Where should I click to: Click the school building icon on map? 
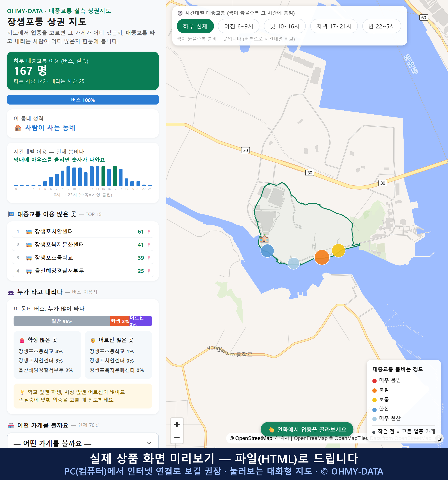pos(264,239)
